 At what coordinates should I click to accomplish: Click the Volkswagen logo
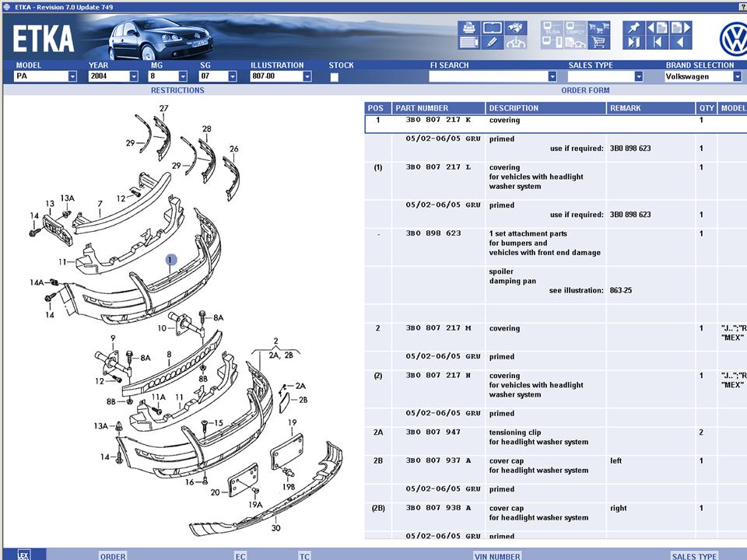(734, 40)
